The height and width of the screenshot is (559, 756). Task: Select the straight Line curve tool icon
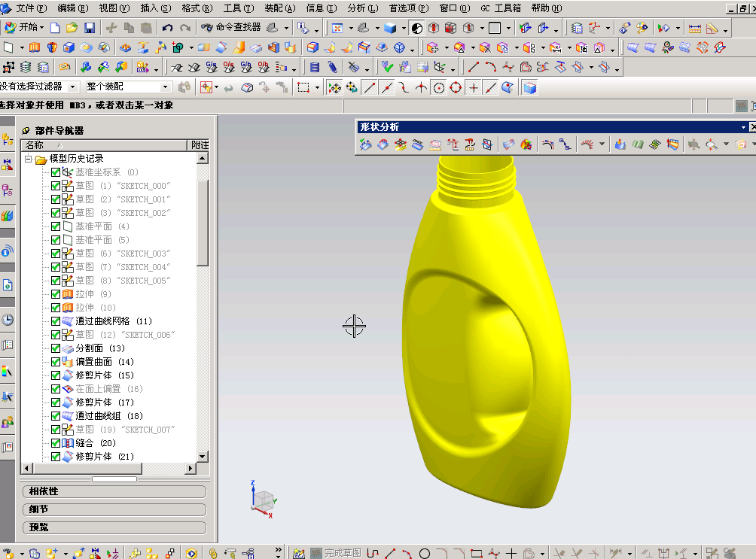(x=474, y=68)
